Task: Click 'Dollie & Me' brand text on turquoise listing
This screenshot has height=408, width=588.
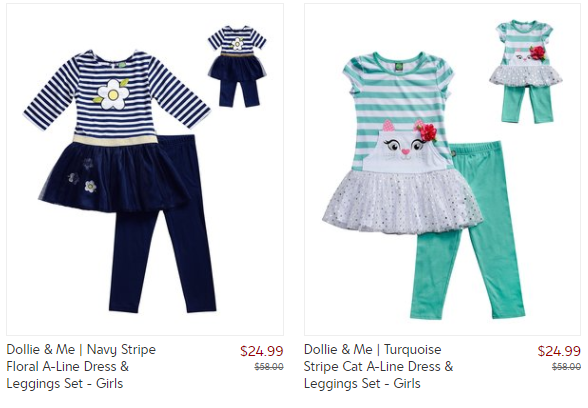Action: coord(338,350)
